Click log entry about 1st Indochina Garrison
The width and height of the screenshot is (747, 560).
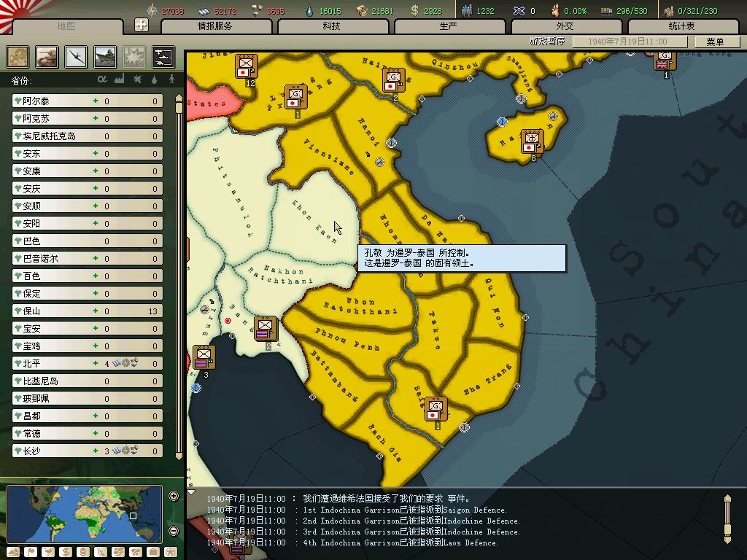coord(357,510)
